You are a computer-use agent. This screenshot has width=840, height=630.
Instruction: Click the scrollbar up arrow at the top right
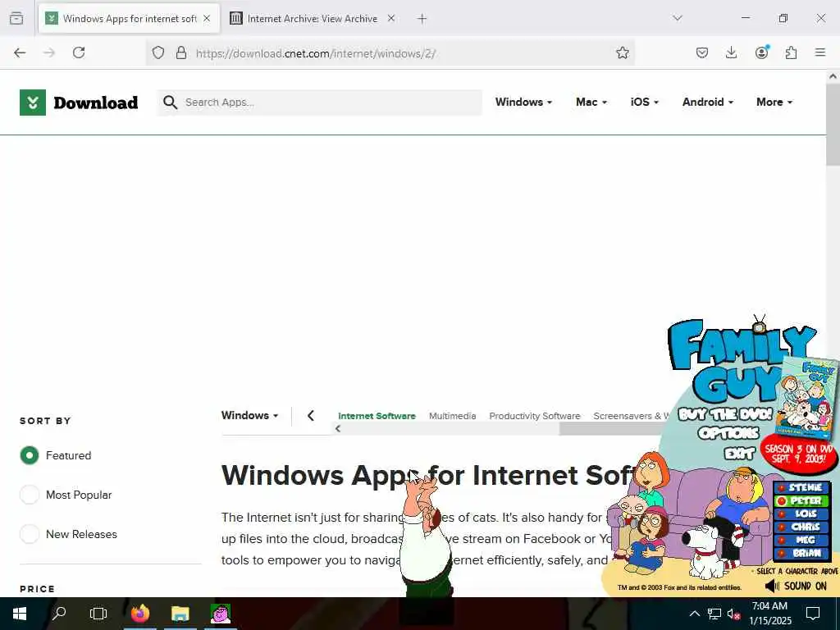click(x=833, y=76)
